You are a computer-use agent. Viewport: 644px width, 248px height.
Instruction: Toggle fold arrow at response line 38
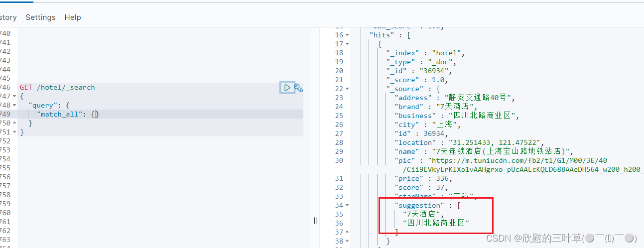(347, 241)
